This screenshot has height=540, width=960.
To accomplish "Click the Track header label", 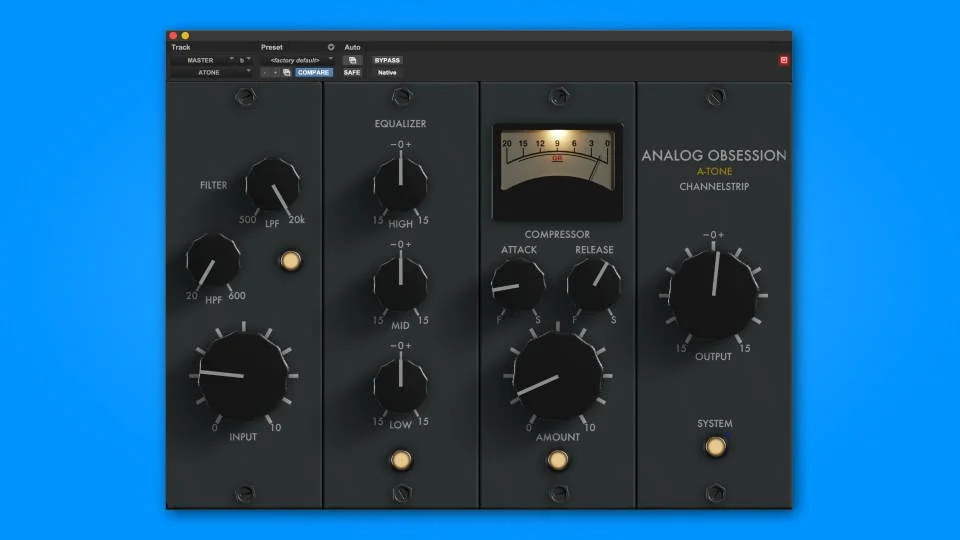I will click(x=181, y=47).
